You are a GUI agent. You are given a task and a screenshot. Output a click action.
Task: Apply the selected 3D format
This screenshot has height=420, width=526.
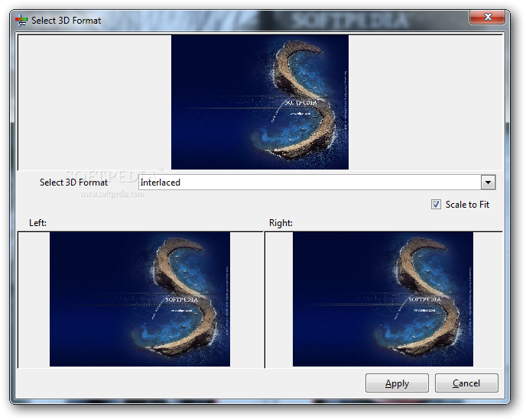(397, 383)
